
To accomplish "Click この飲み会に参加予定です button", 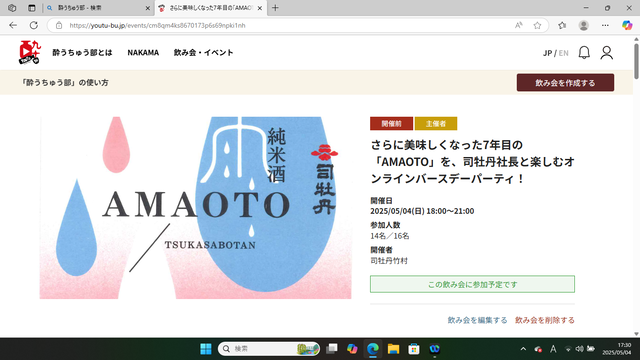I will [x=472, y=284].
